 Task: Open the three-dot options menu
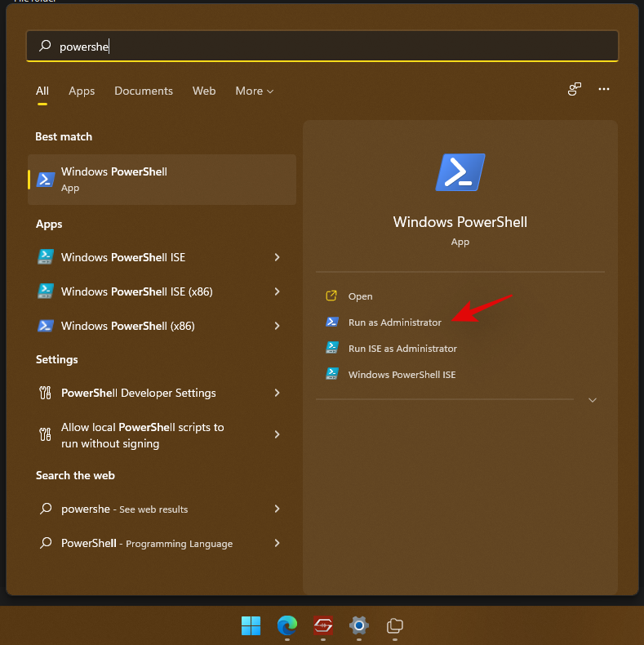(x=604, y=89)
